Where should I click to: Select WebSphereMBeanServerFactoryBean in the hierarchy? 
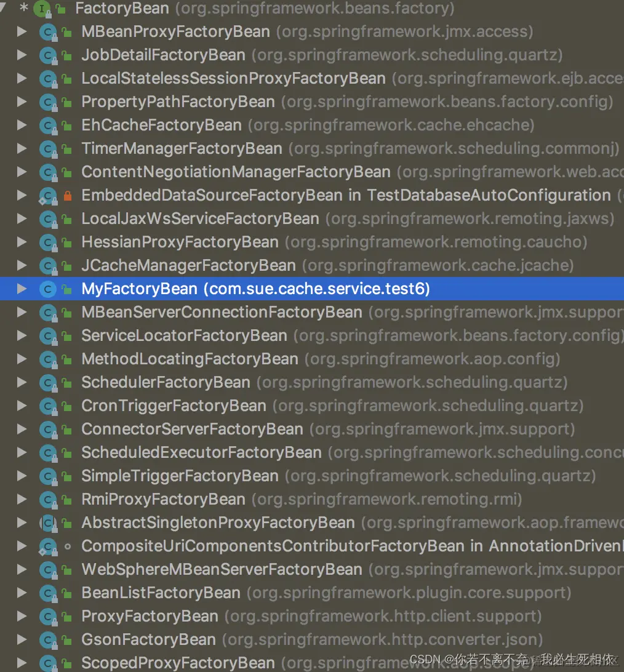point(312,569)
